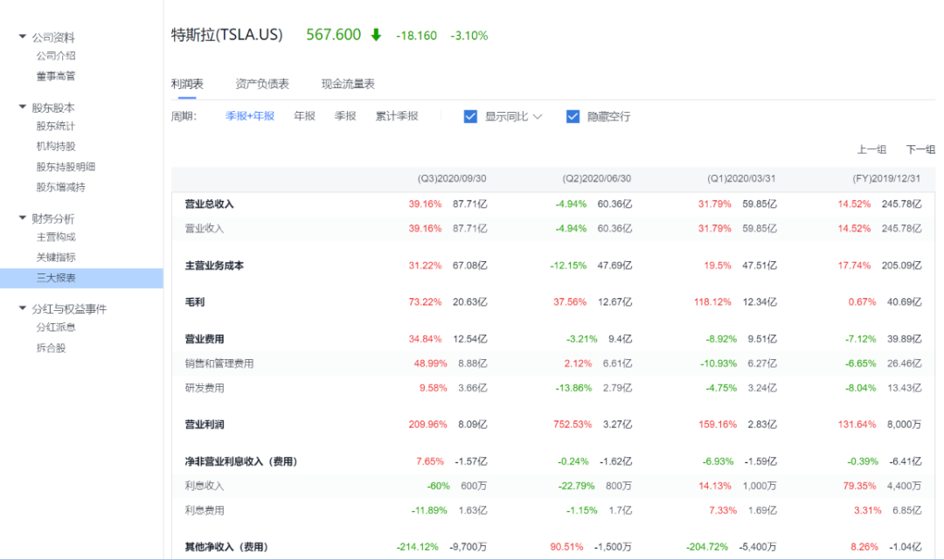The height and width of the screenshot is (560, 944).
Task: Collapse the 股东股本 sidebar section
Action: tap(22, 107)
